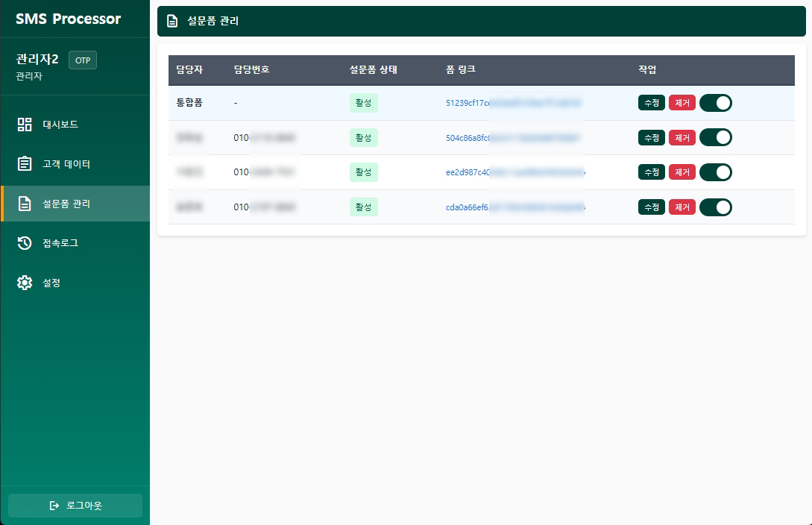Open 설문폼 관리 via its document icon
This screenshot has height=525, width=812.
pos(25,204)
